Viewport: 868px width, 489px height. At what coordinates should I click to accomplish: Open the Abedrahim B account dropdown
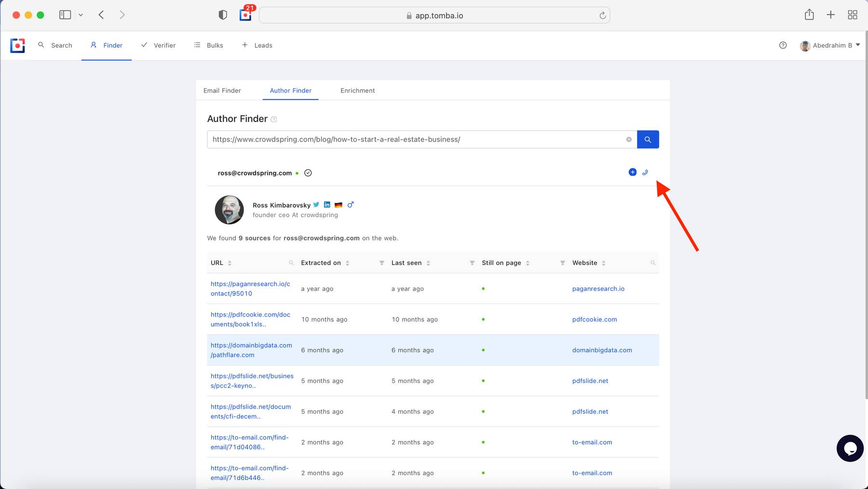click(830, 45)
